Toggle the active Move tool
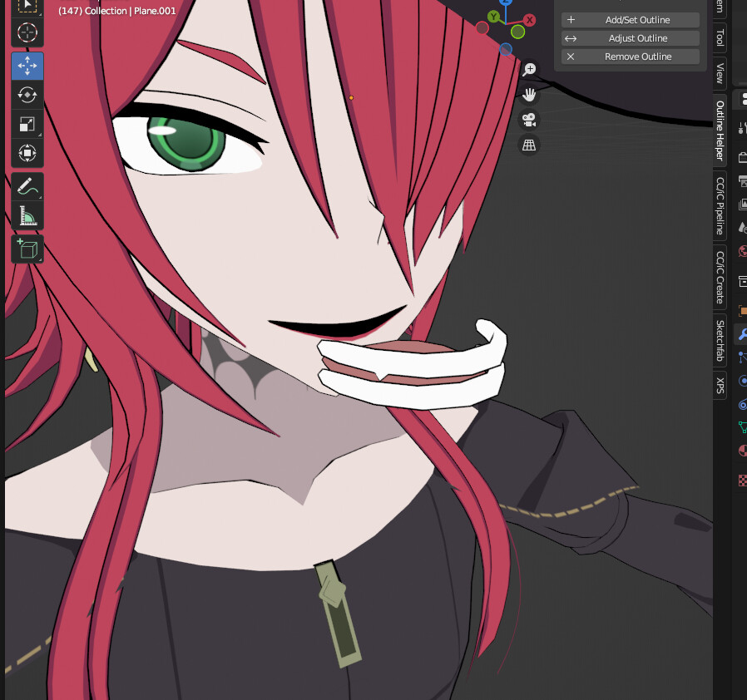Image resolution: width=747 pixels, height=700 pixels. click(27, 65)
